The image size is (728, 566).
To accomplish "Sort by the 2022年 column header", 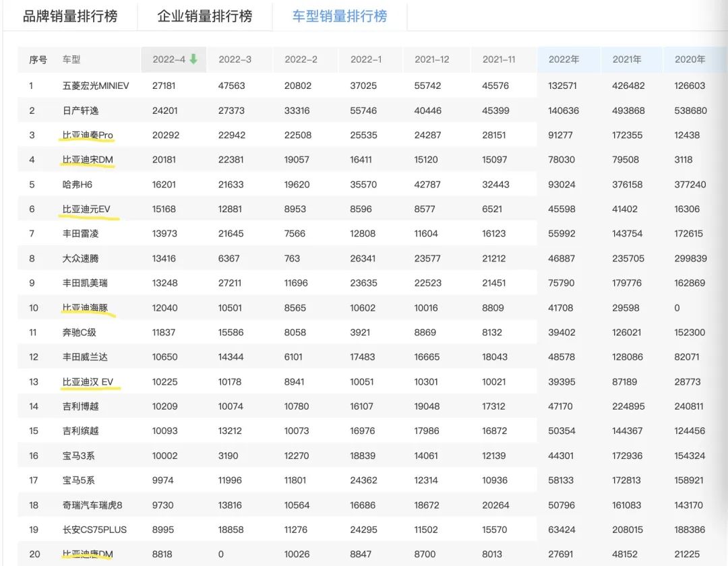I will pyautogui.click(x=564, y=59).
